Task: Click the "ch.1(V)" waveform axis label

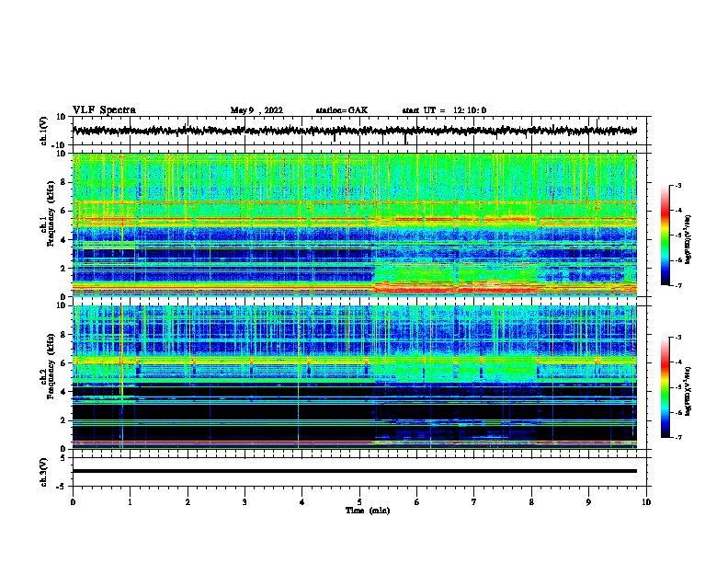Action: click(44, 131)
